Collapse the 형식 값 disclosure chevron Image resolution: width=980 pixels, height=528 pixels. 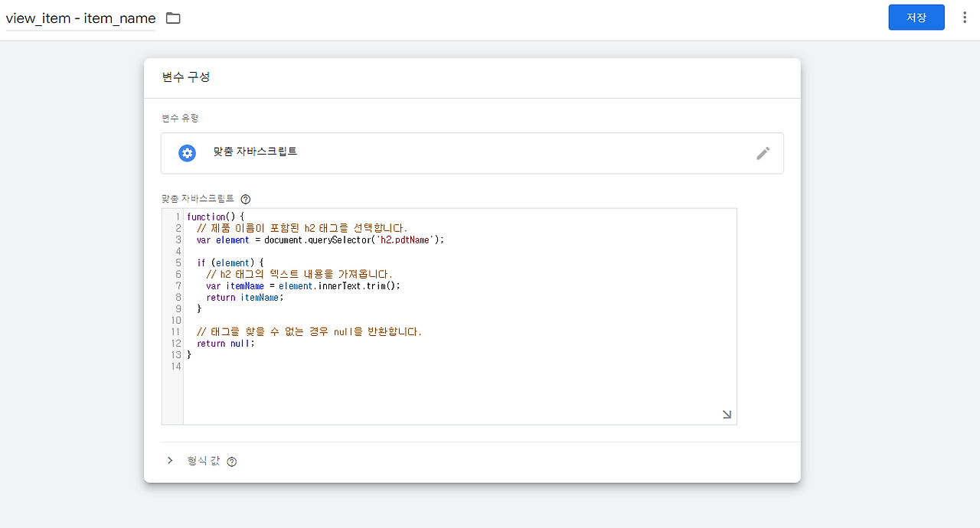click(170, 461)
